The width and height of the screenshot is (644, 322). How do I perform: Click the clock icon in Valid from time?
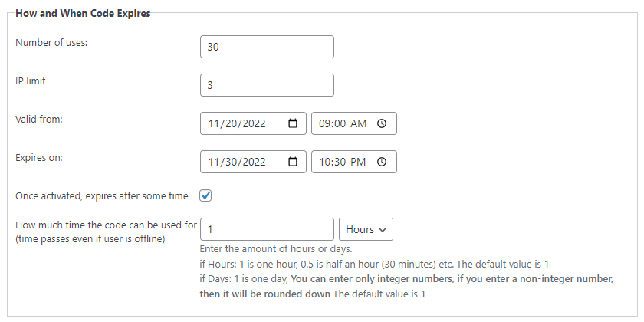tap(382, 123)
